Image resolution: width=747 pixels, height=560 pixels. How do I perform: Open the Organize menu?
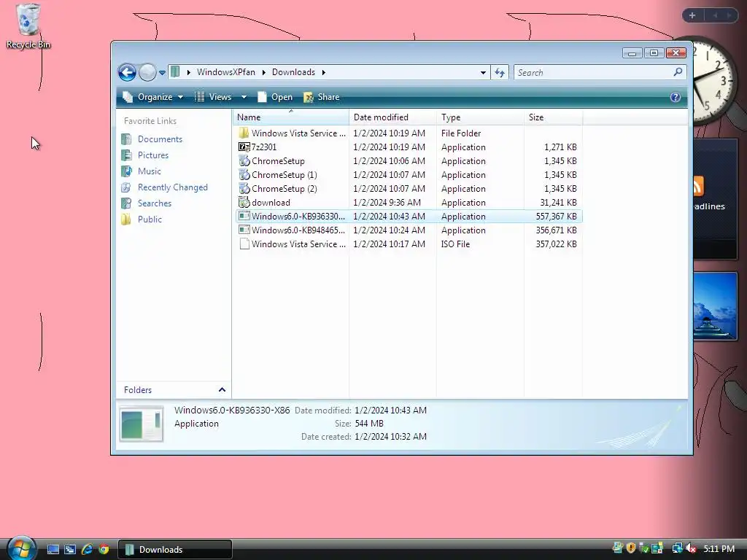point(153,97)
